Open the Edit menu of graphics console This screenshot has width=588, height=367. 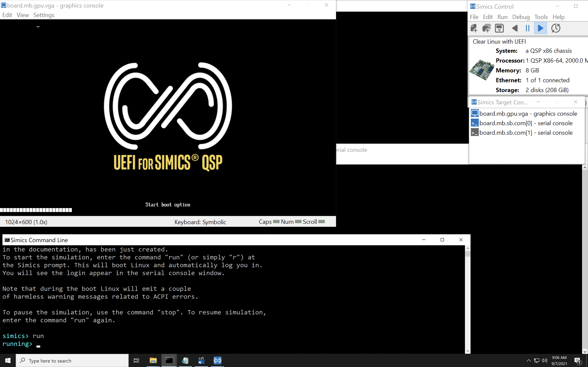tap(7, 15)
